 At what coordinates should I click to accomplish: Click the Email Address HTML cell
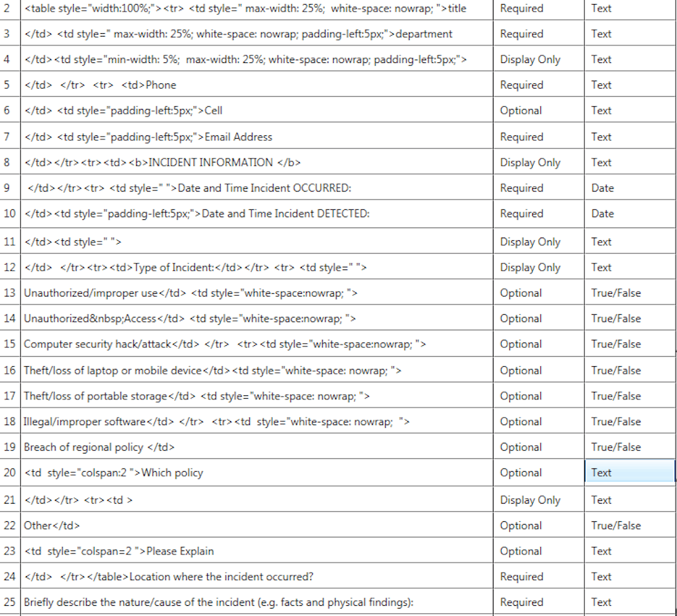[x=257, y=136]
